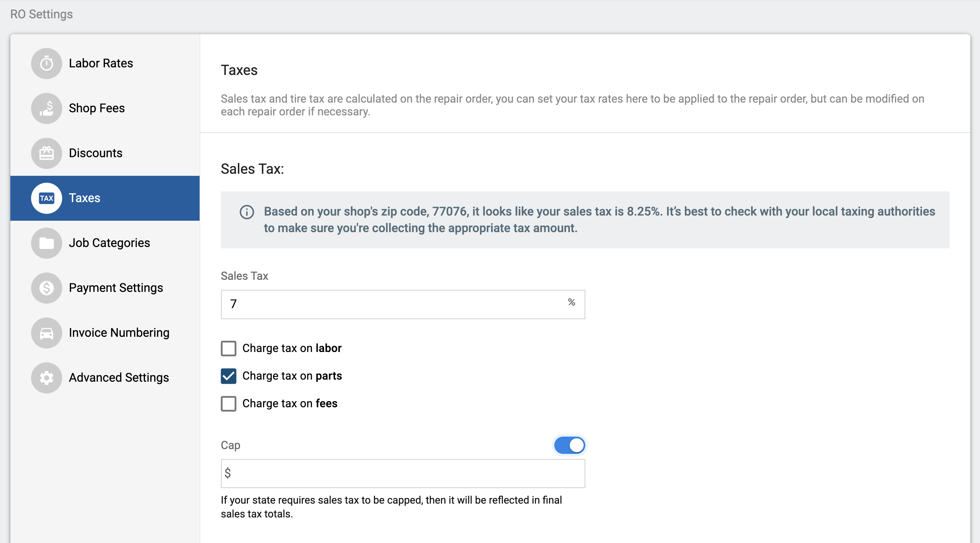Click the Job Categories folder icon

pos(46,243)
